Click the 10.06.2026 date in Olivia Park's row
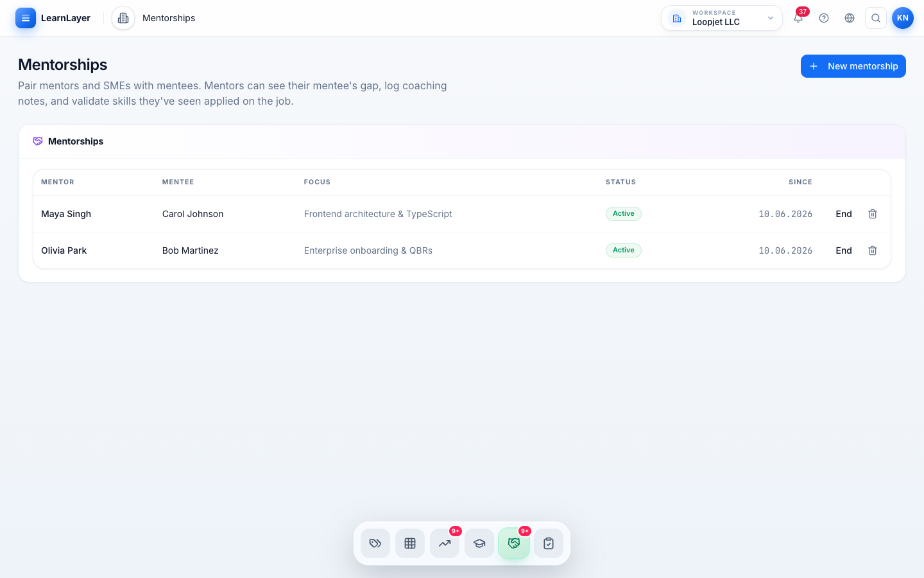924x578 pixels. point(785,250)
